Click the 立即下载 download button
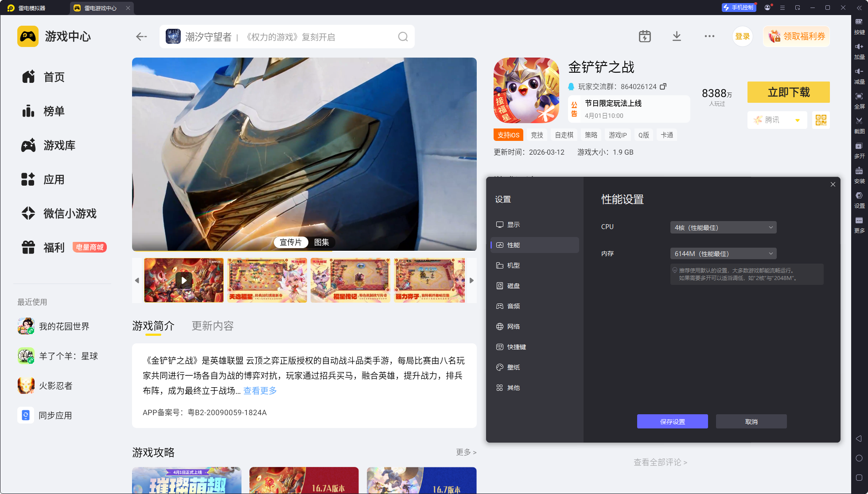868x494 pixels. pyautogui.click(x=788, y=92)
